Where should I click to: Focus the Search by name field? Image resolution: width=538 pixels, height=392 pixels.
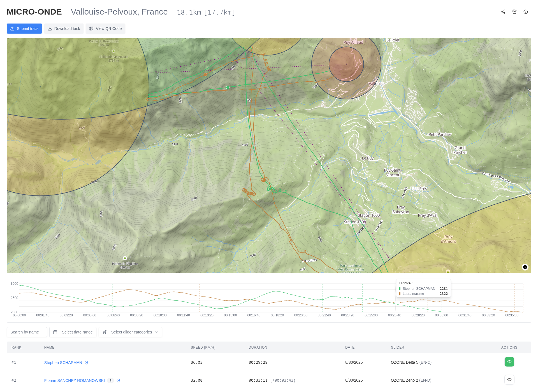coord(27,332)
